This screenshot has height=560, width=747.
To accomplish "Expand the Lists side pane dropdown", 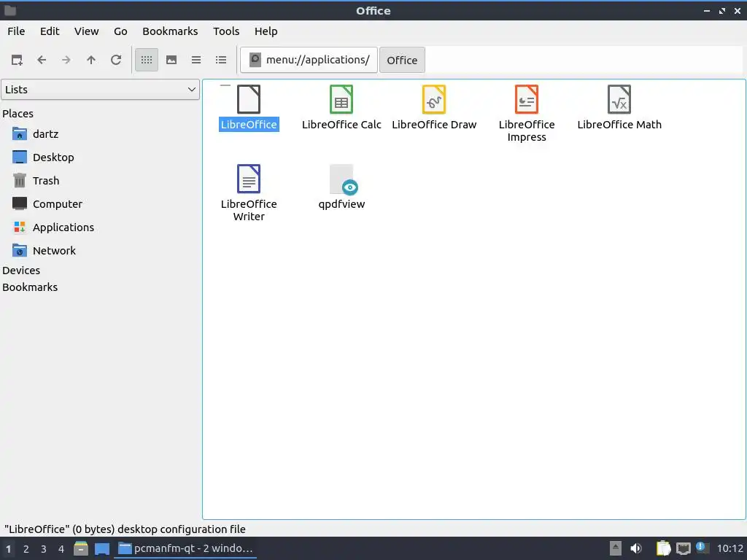I will point(100,90).
